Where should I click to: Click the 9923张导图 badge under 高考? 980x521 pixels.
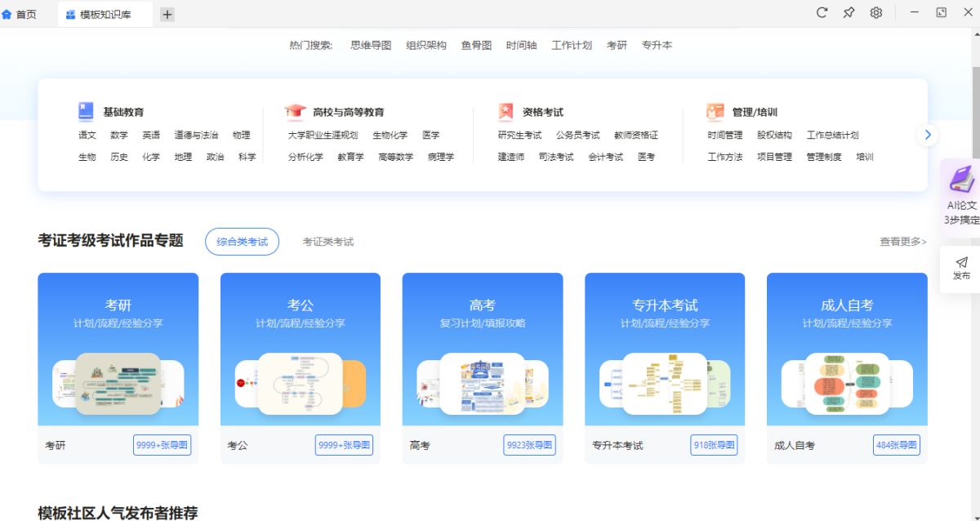(x=529, y=445)
